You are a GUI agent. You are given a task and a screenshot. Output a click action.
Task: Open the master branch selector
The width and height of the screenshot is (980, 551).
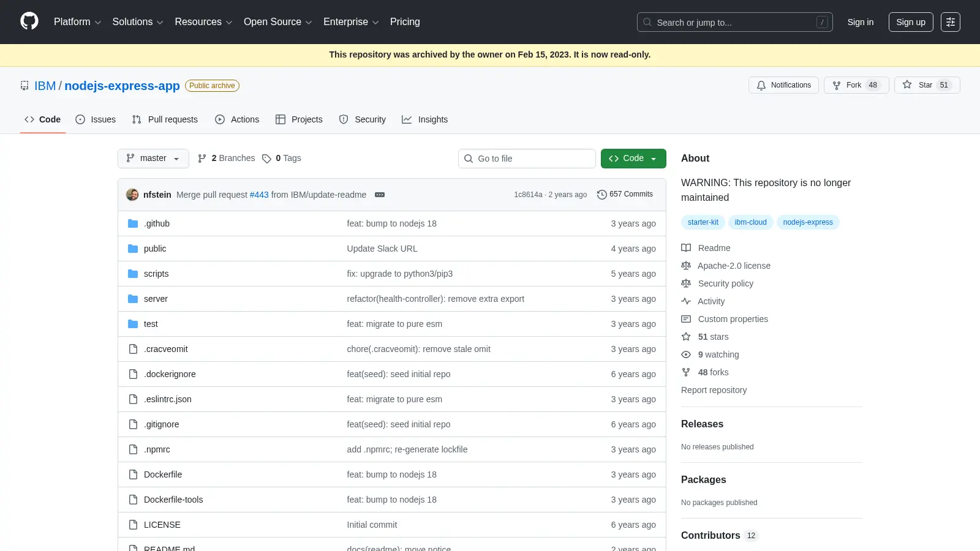pyautogui.click(x=153, y=159)
